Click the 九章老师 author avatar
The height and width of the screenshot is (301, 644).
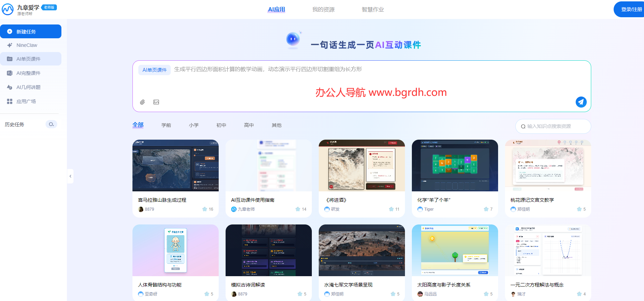click(234, 209)
